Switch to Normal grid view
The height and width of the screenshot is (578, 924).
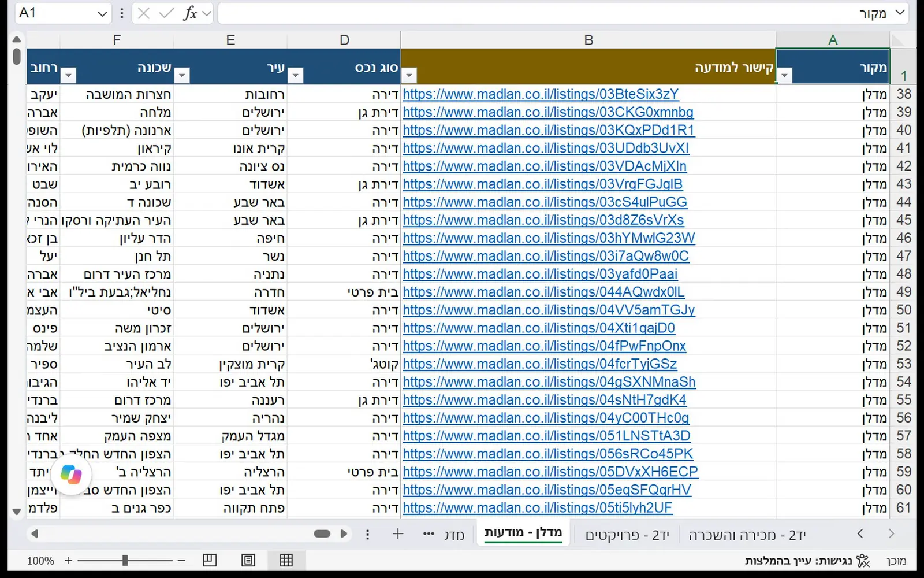coord(286,560)
